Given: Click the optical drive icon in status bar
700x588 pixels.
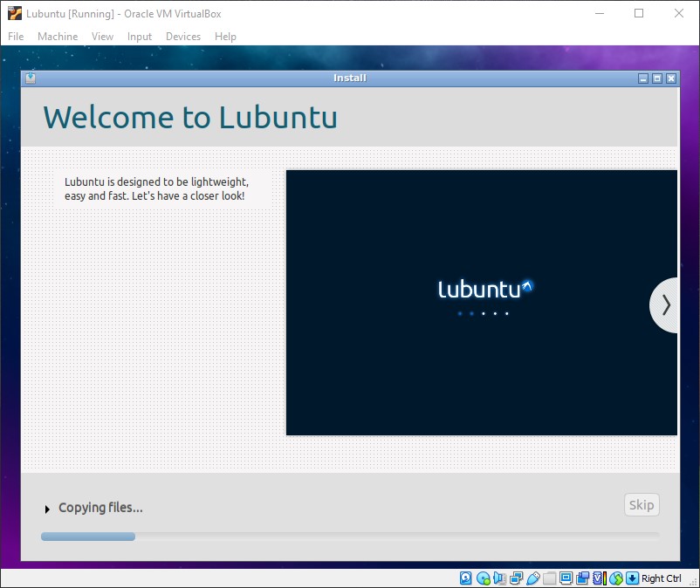Looking at the screenshot, I should coord(481,578).
